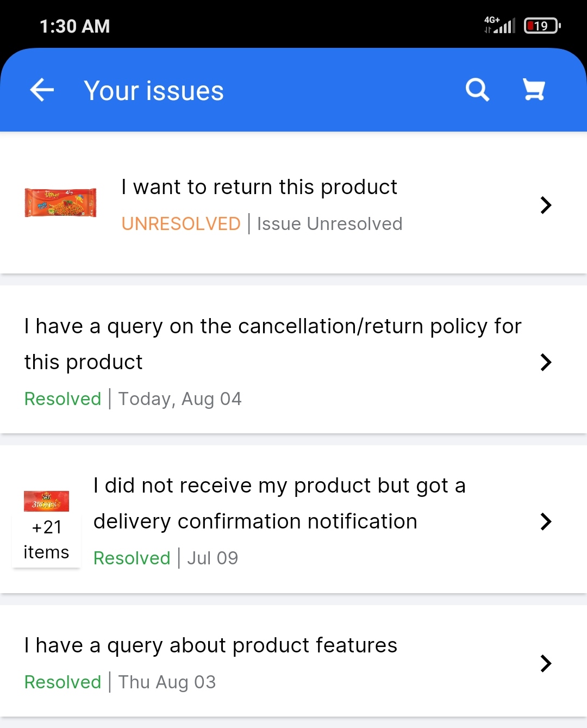Tap the Resolved label dated Today, Aug 04
The image size is (587, 728).
[x=63, y=399]
